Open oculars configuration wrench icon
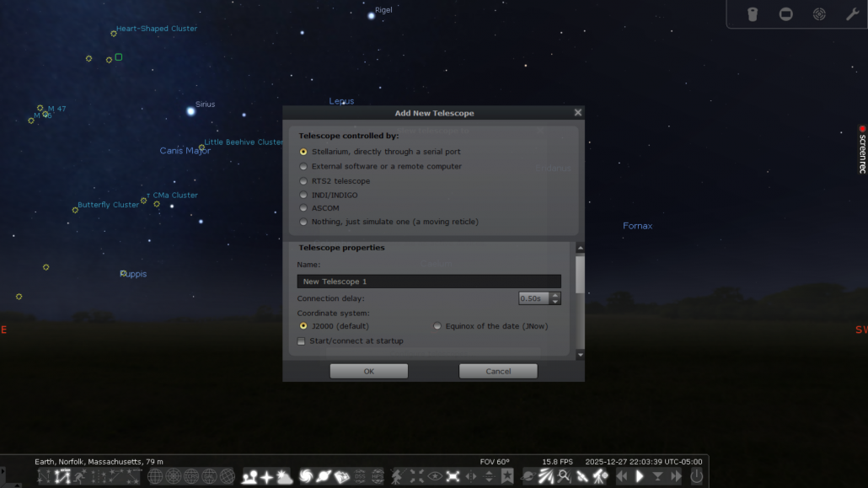 click(x=852, y=14)
